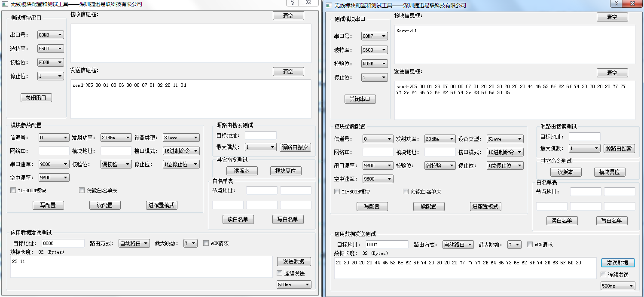This screenshot has width=644, height=297.
Task: Clear the receive box (清空) in left window
Action: click(288, 15)
